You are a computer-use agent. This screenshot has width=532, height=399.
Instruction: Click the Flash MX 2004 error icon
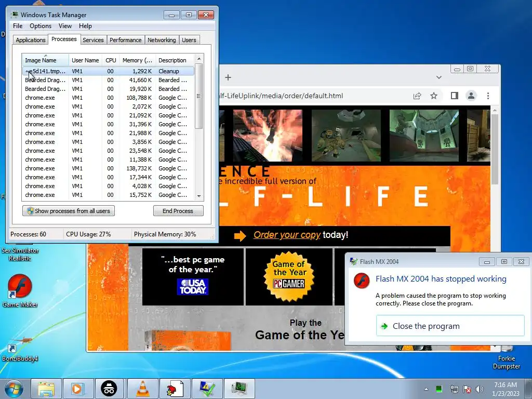coord(362,281)
